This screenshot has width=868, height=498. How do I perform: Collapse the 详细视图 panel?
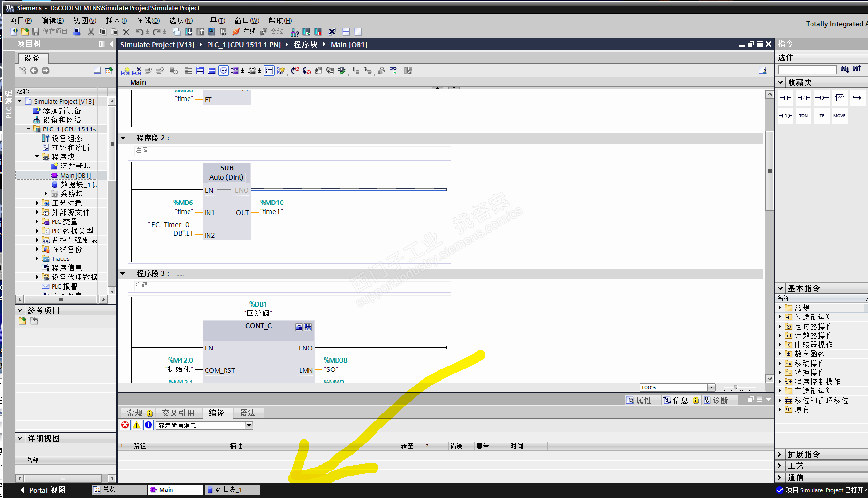(20, 438)
